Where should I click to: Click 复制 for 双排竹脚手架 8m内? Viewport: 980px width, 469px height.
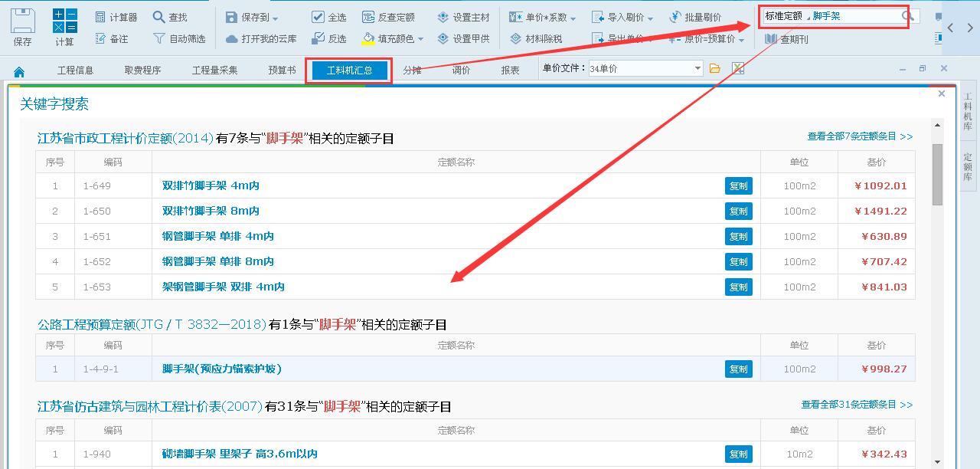pyautogui.click(x=739, y=211)
